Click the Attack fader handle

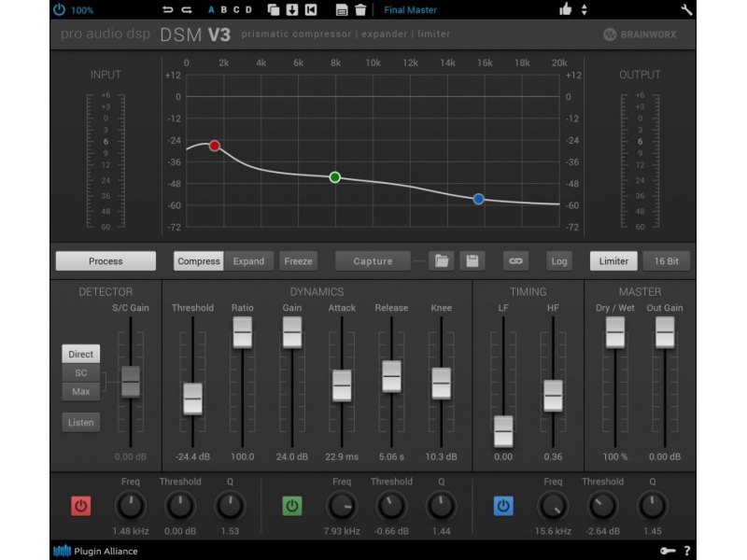tap(342, 385)
